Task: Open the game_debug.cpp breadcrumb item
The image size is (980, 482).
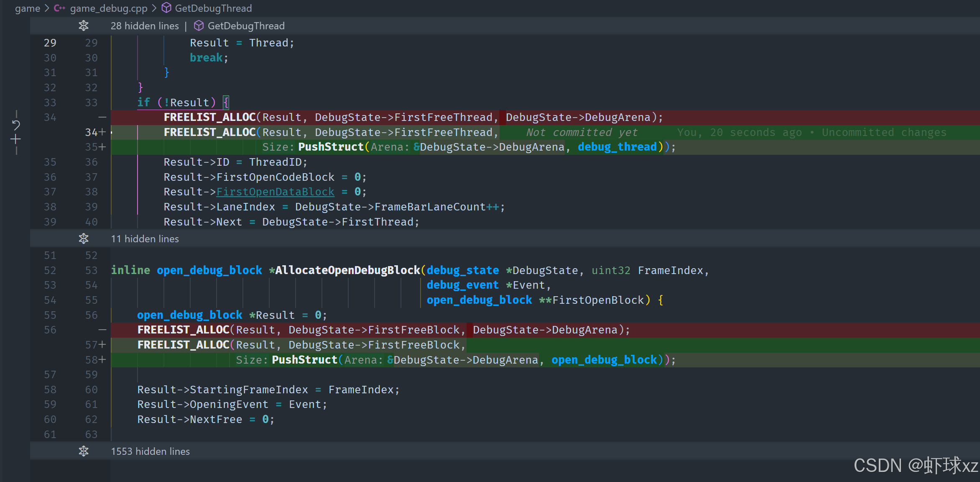Action: click(108, 8)
